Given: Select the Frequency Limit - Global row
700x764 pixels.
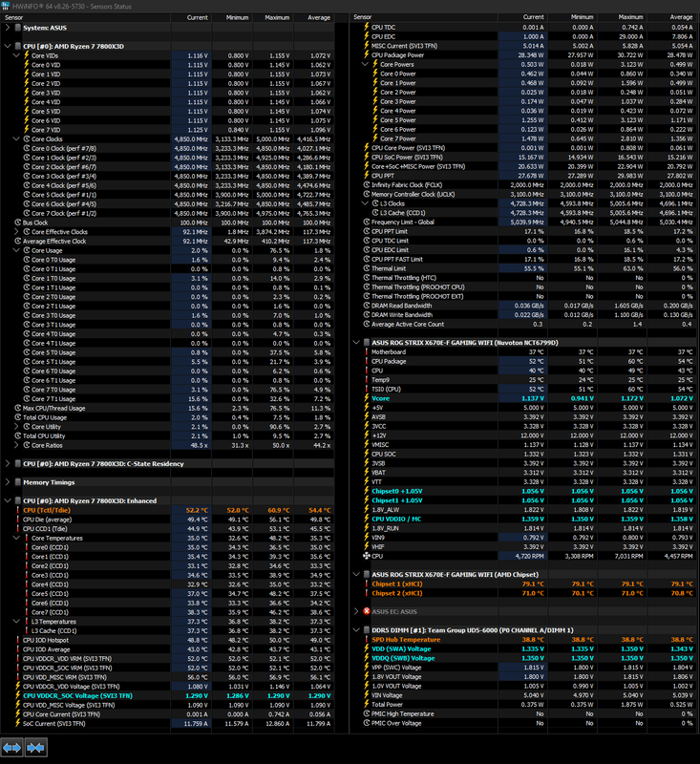Looking at the screenshot, I should coord(524,223).
